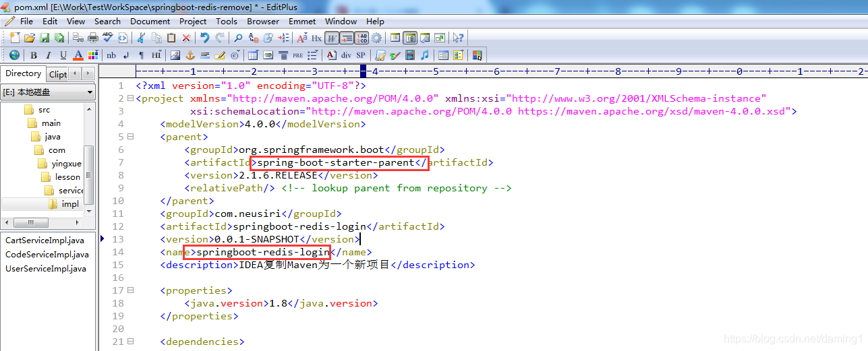This screenshot has width=868, height=351.
Task: Undo the last edit
Action: coord(204,38)
